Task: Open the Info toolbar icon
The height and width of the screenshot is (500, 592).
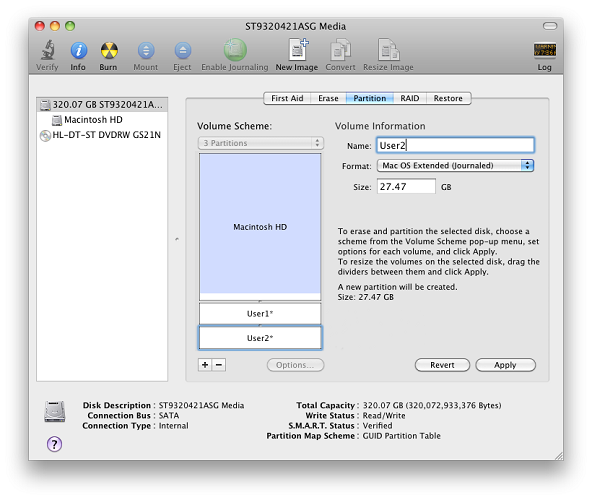Action: point(79,50)
